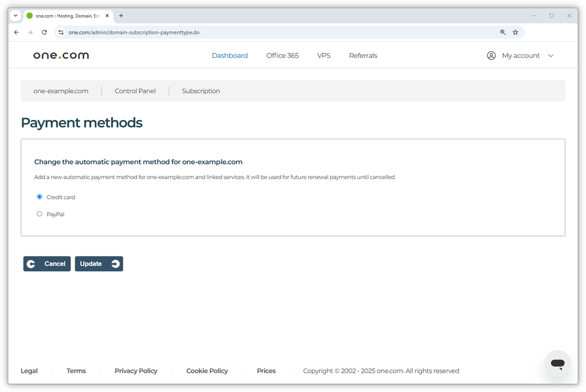This screenshot has height=392, width=586.
Task: Open zoom options with the magnifier icon
Action: click(502, 32)
